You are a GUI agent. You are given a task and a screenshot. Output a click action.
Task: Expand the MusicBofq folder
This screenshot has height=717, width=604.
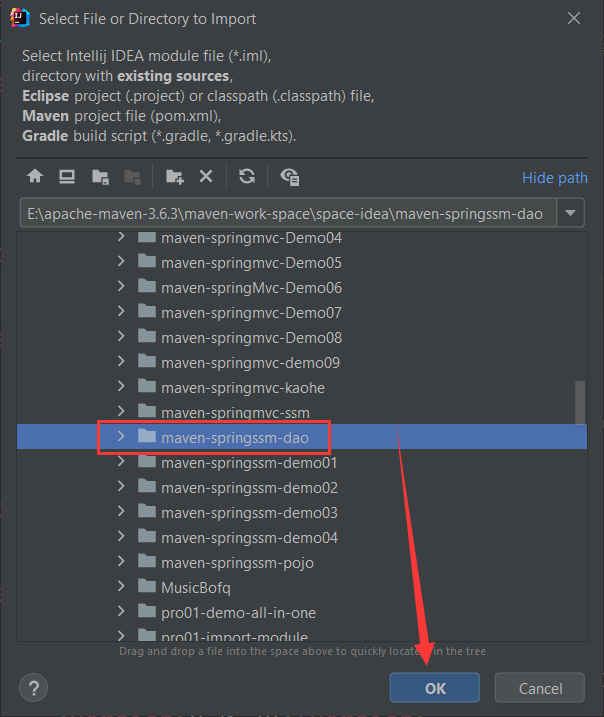(121, 586)
